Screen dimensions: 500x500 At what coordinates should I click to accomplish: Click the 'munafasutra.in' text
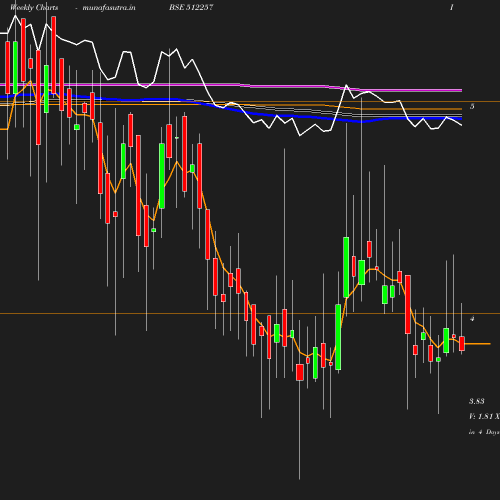click(x=109, y=7)
